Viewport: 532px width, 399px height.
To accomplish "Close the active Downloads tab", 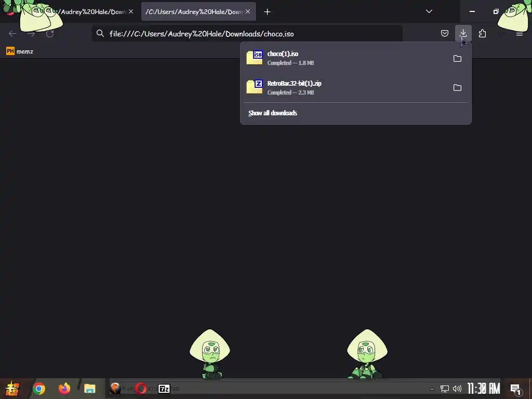I will (248, 11).
